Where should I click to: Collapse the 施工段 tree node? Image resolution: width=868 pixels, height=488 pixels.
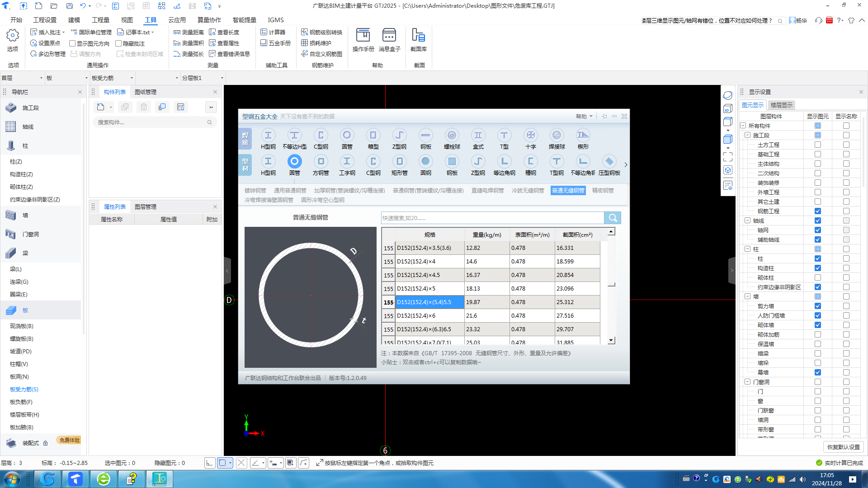click(747, 135)
